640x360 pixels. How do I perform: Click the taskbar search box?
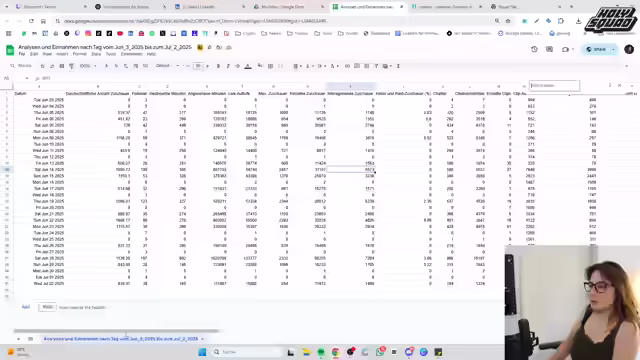click(247, 352)
